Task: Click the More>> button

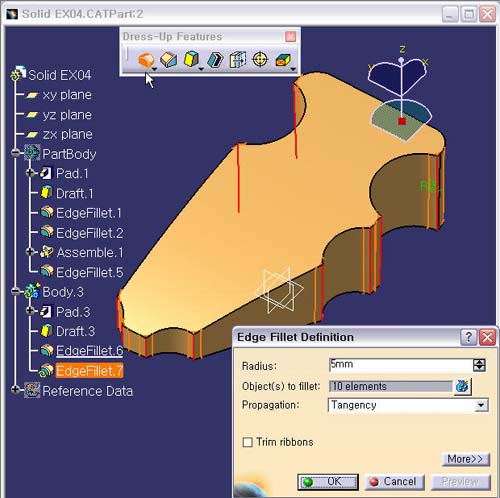Action: click(x=466, y=459)
